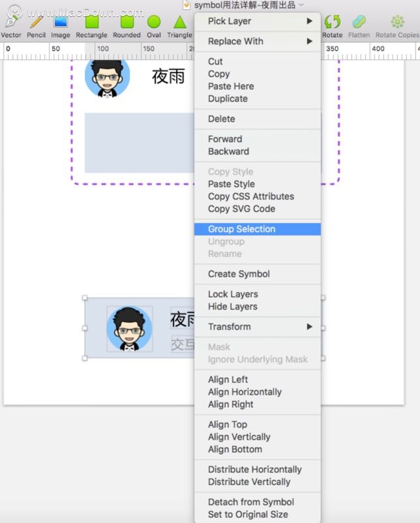Click Group Selection menu item
The width and height of the screenshot is (420, 523).
[258, 229]
